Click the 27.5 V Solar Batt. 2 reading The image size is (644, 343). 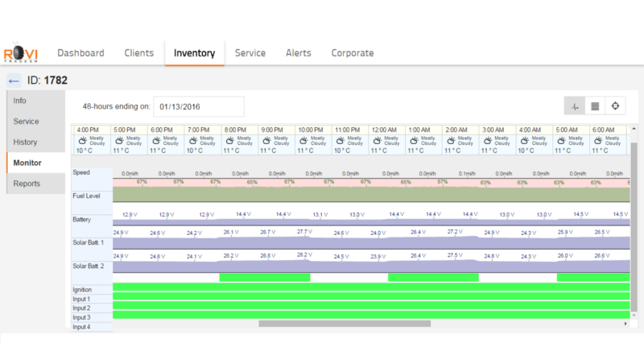coord(455,255)
